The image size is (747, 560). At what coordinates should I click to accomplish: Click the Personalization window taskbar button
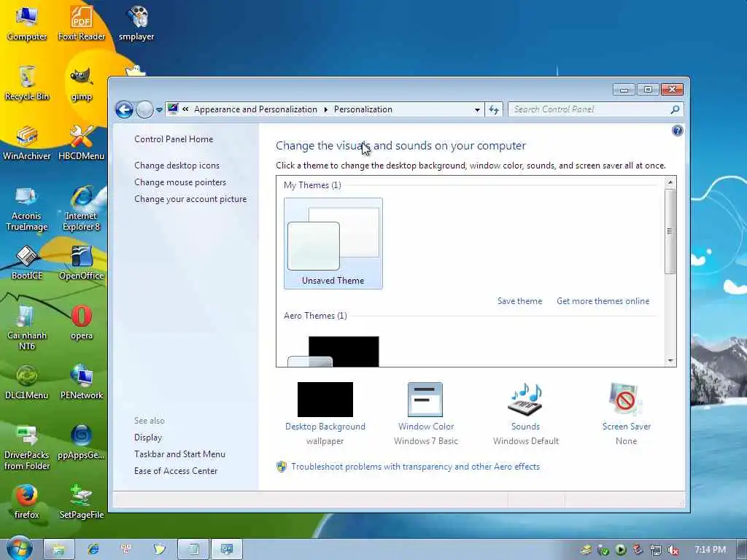pos(227,549)
